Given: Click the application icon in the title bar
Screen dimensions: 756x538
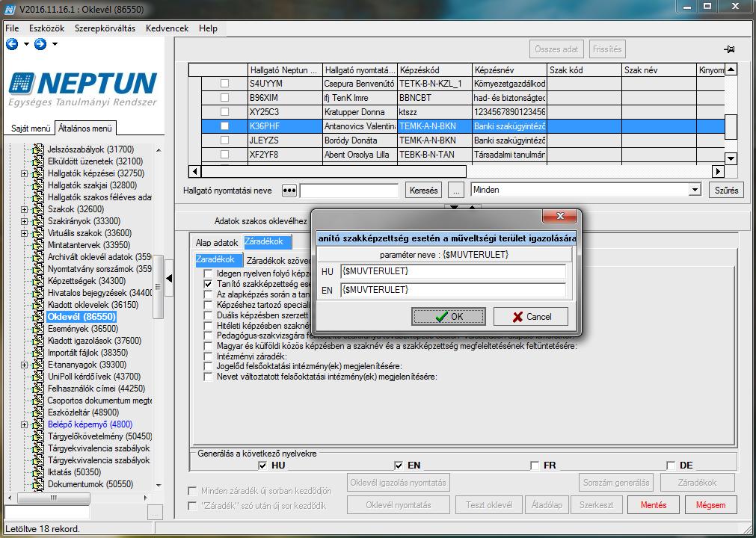Looking at the screenshot, I should tap(10, 9).
